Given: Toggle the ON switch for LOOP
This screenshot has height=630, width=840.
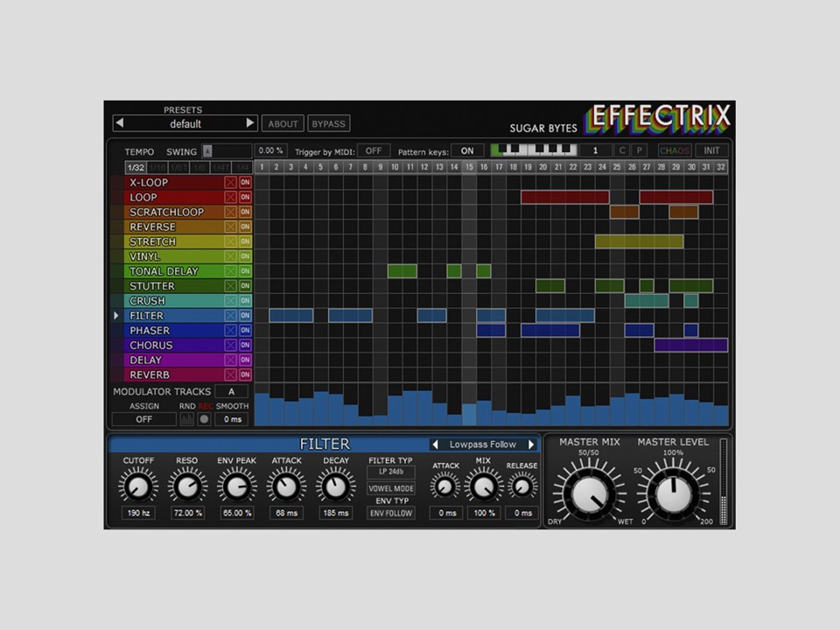Looking at the screenshot, I should tap(245, 197).
